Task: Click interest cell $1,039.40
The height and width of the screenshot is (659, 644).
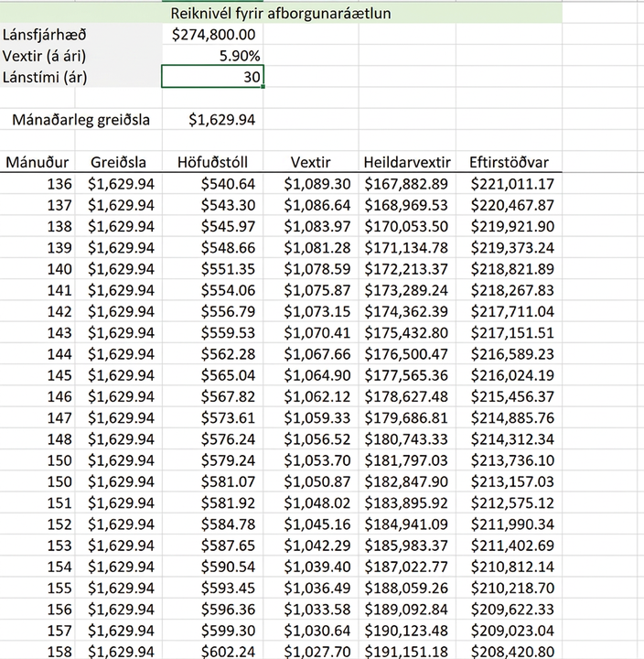Action: [x=311, y=567]
